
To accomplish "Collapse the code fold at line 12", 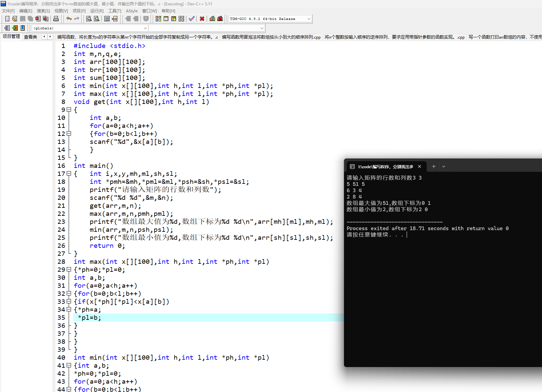I will click(69, 134).
